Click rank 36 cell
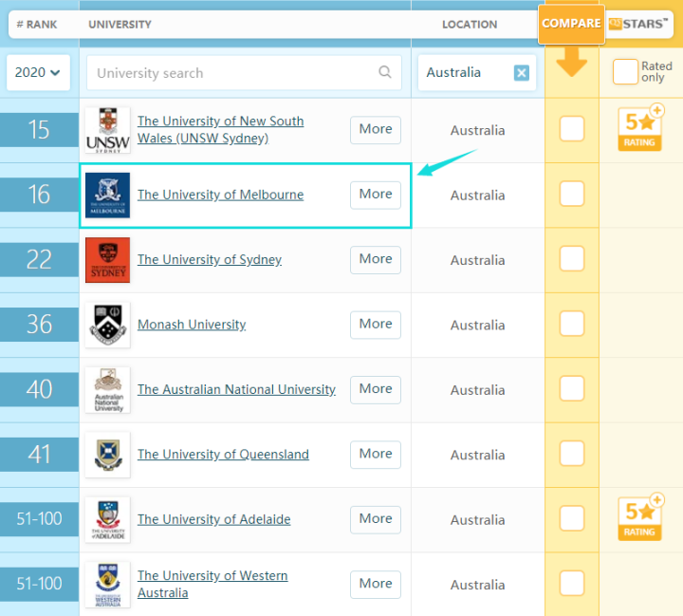Viewport: 683px width, 616px height. (39, 325)
